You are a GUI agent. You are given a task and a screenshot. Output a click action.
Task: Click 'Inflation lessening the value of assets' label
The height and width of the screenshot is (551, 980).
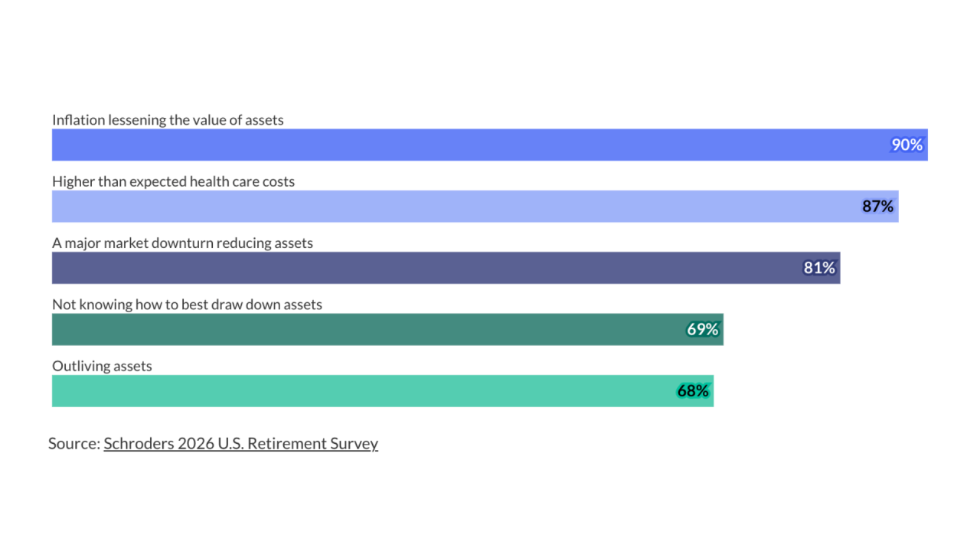(168, 120)
